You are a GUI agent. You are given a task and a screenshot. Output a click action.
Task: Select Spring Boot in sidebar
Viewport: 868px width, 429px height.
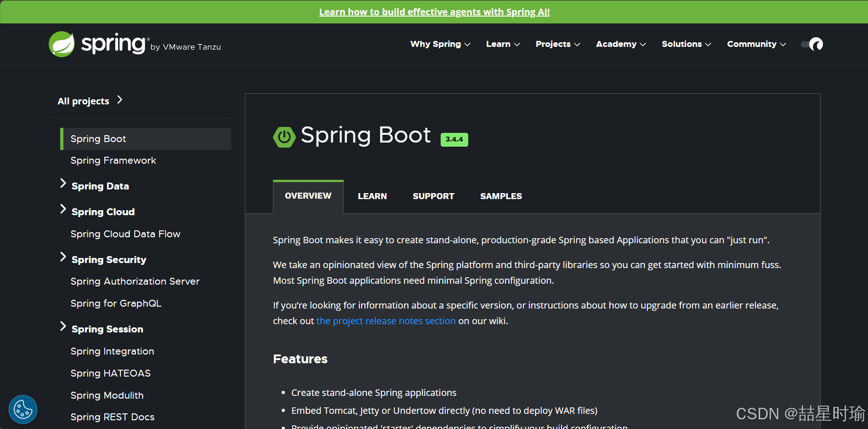[146, 139]
